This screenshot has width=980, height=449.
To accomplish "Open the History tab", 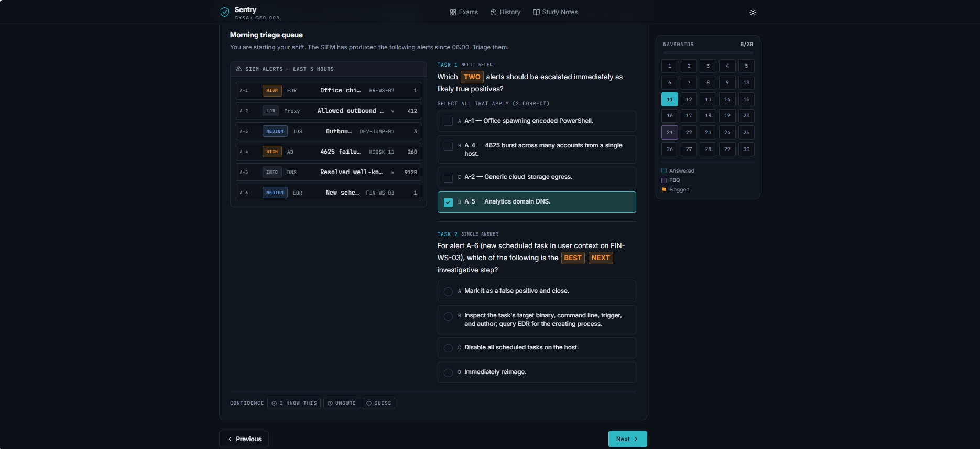I will pyautogui.click(x=505, y=12).
